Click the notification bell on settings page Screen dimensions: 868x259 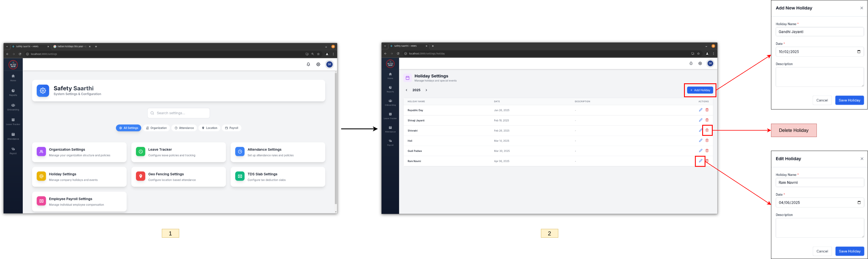point(308,64)
